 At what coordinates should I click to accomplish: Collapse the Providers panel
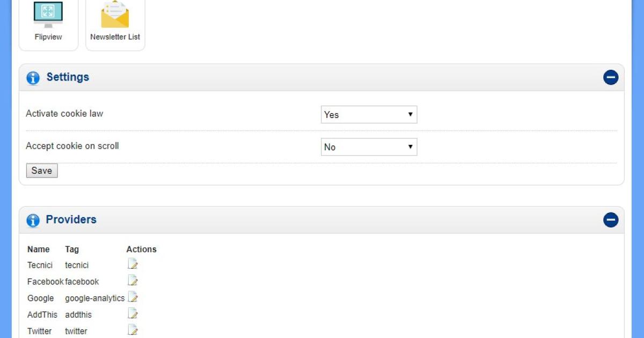pyautogui.click(x=611, y=220)
